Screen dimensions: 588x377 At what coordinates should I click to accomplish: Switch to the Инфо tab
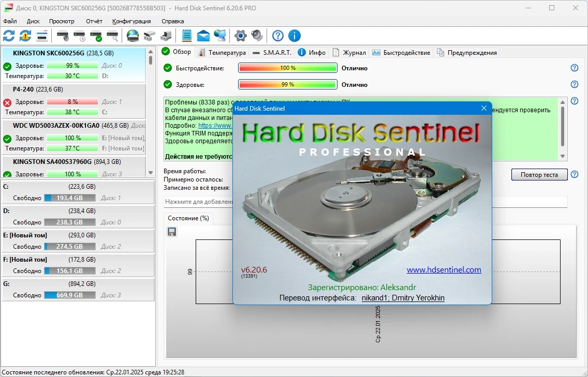[312, 52]
